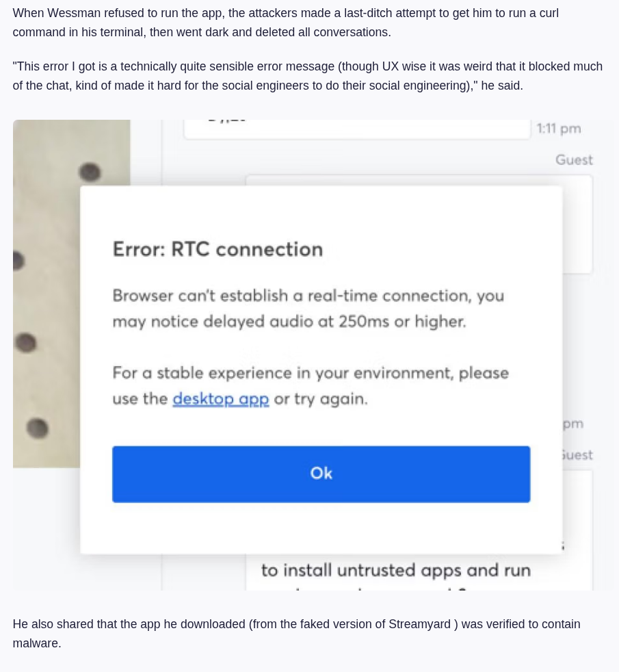This screenshot has width=619, height=672.
Task: Click the 1:11 pm chat timestamp
Action: (559, 129)
